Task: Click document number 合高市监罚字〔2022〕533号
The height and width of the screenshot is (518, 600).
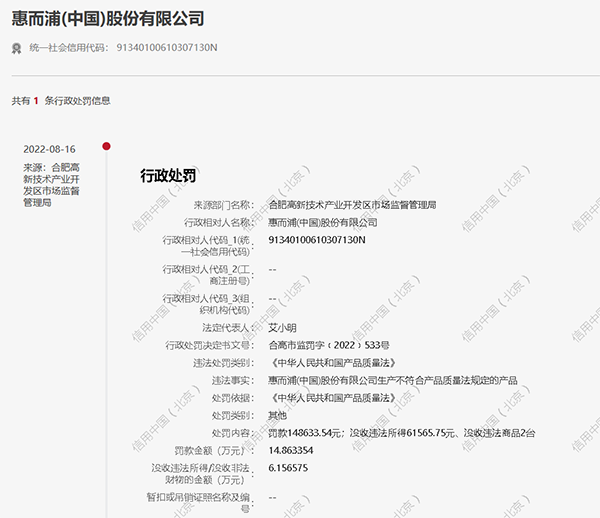Action: [x=329, y=345]
